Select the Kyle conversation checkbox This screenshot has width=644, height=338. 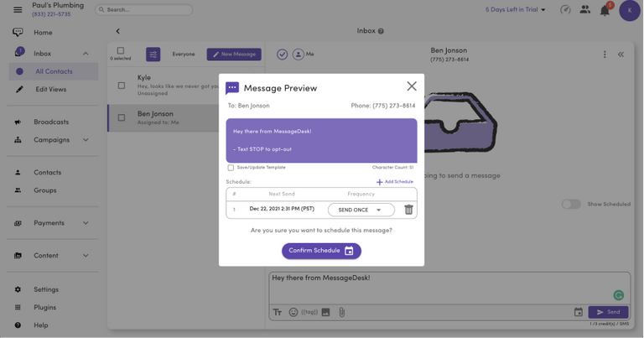click(x=122, y=86)
